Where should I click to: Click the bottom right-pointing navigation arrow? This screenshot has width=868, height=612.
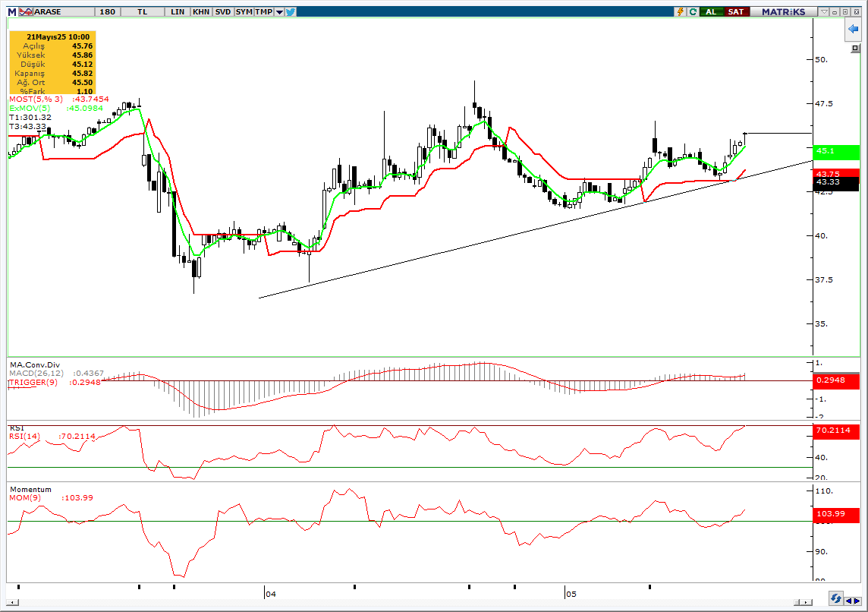click(857, 601)
